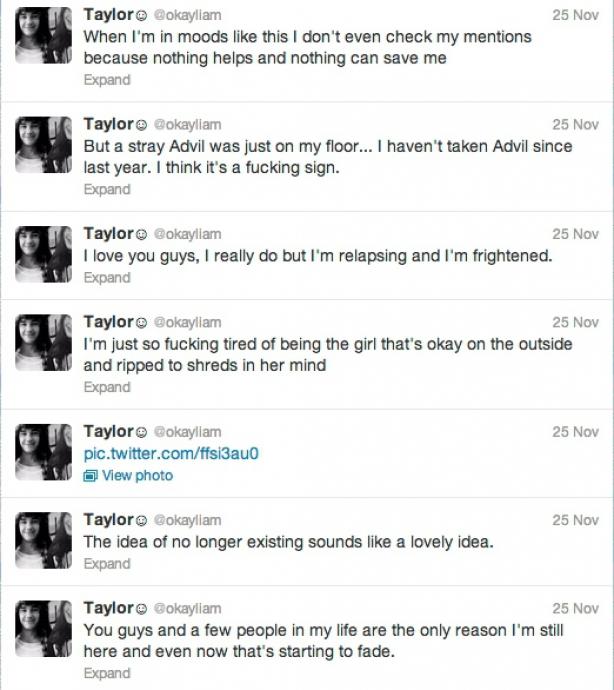Expand the 'I love you guys' tweet
Image resolution: width=614 pixels, height=690 pixels.
coord(107,278)
